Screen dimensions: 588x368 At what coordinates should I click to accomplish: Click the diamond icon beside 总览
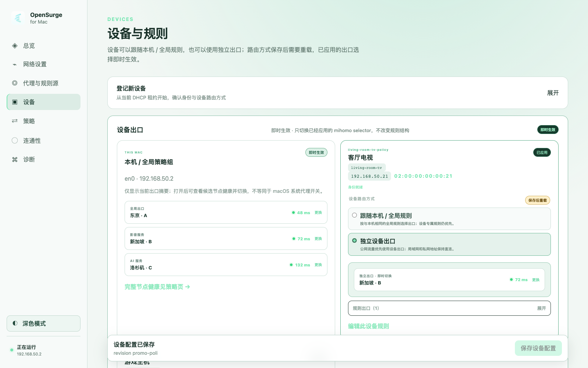15,46
